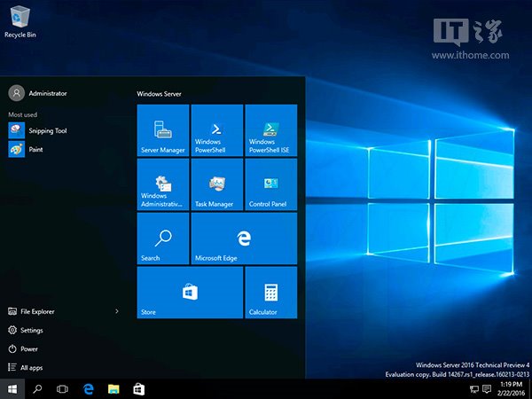Open Store from the taskbar

139,389
